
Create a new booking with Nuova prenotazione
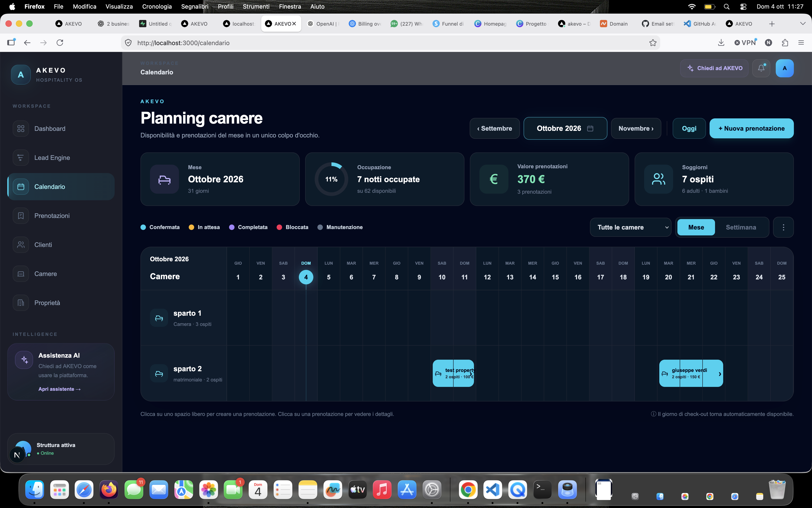tap(751, 128)
